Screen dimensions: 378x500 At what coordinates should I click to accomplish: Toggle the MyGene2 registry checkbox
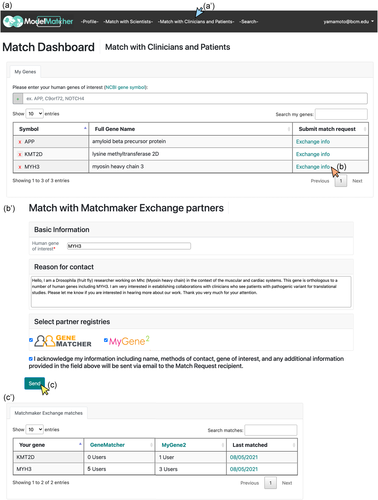point(106,340)
